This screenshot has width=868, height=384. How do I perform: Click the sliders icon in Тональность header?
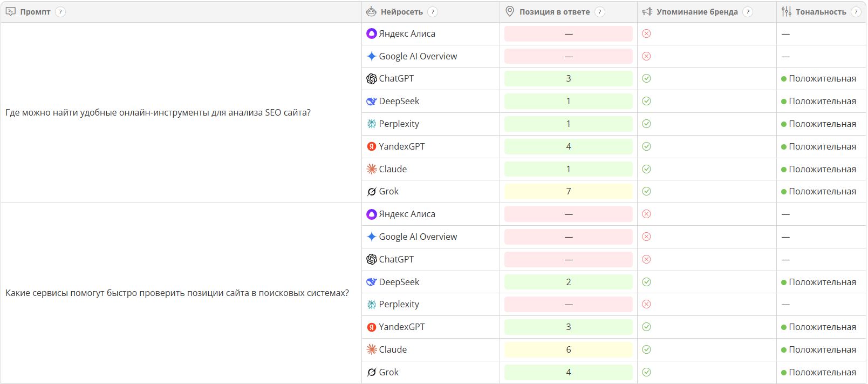click(x=787, y=12)
